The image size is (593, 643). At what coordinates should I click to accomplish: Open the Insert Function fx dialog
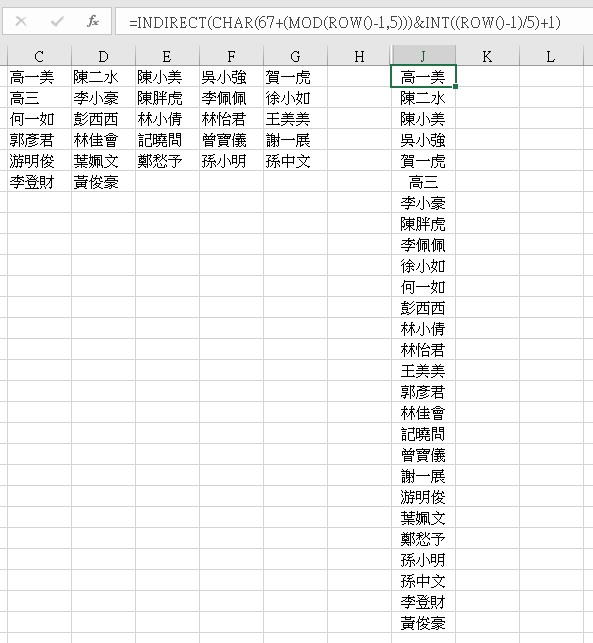[x=93, y=21]
